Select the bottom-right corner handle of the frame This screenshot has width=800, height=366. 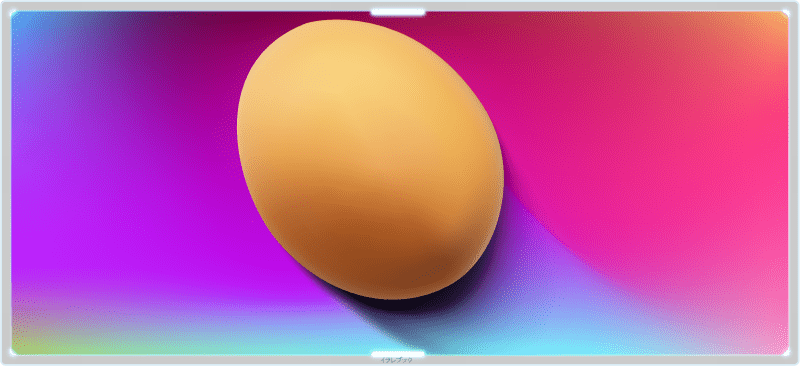click(786, 352)
